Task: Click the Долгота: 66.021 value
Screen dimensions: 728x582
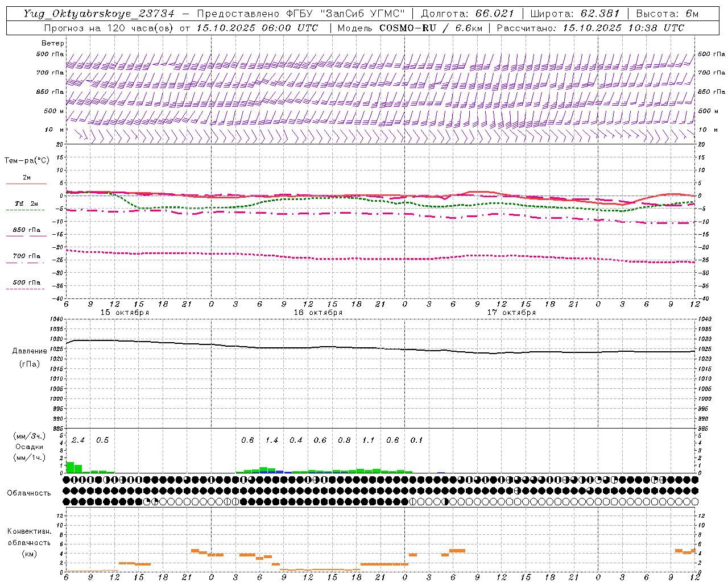Action: point(468,14)
